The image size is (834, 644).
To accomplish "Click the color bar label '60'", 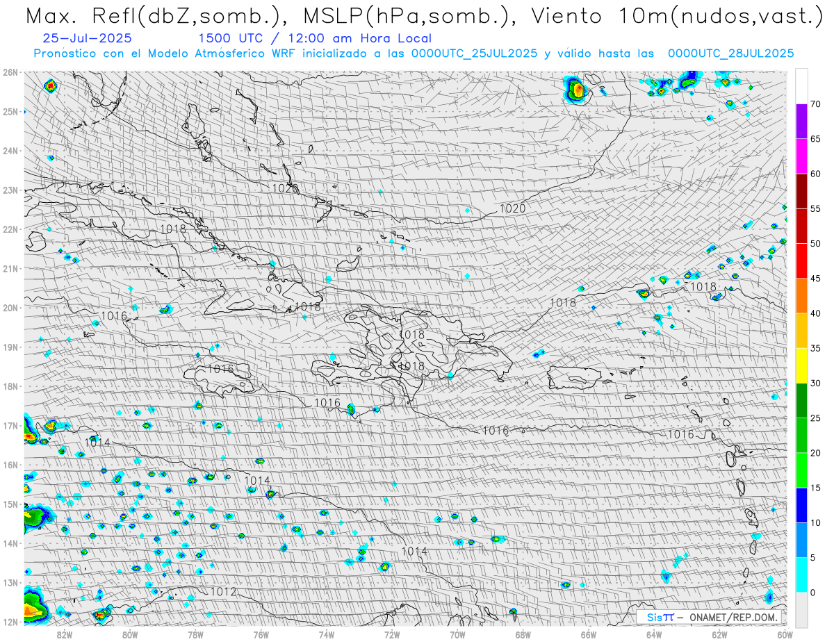I will click(x=816, y=174).
